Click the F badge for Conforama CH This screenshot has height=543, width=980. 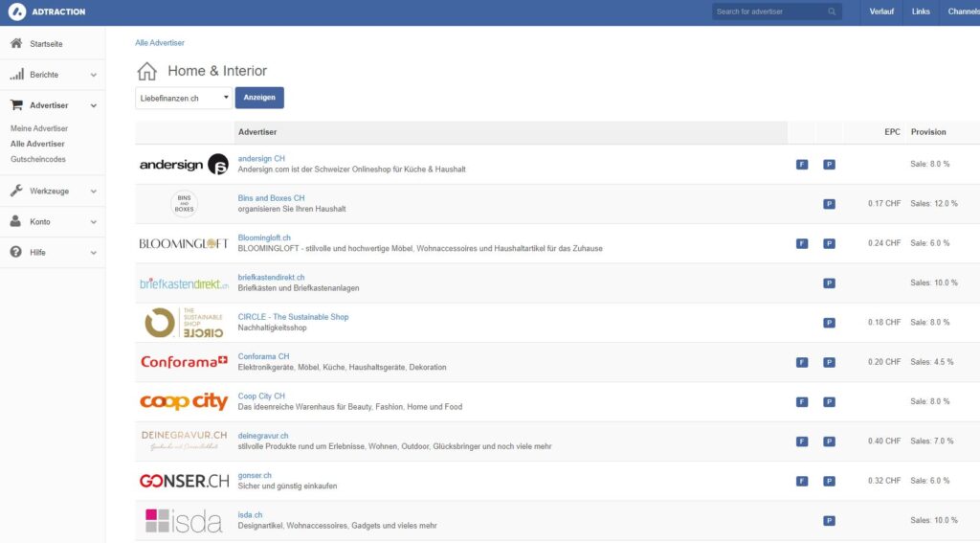(802, 362)
